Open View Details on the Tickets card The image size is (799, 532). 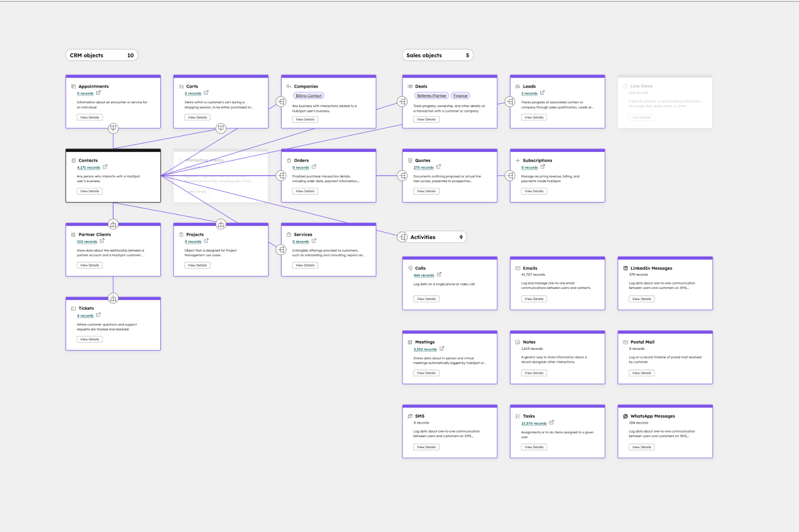(89, 339)
